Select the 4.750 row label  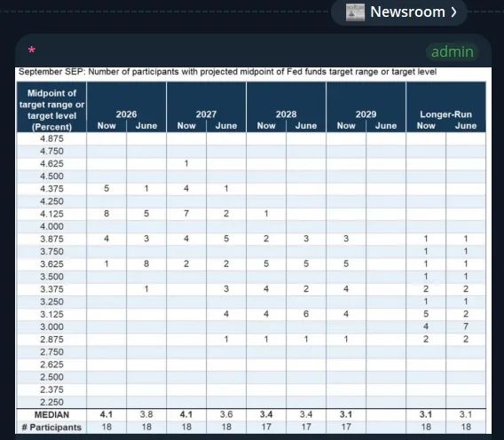coord(51,151)
